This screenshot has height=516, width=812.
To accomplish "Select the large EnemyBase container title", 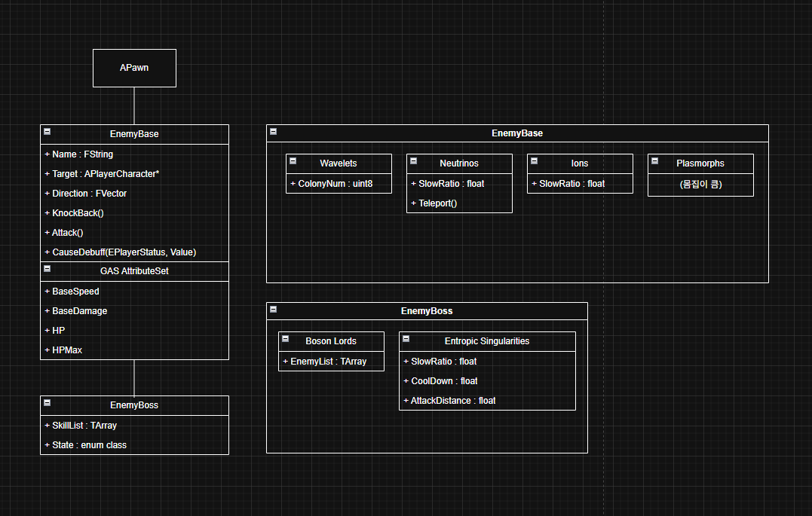I will [x=517, y=133].
